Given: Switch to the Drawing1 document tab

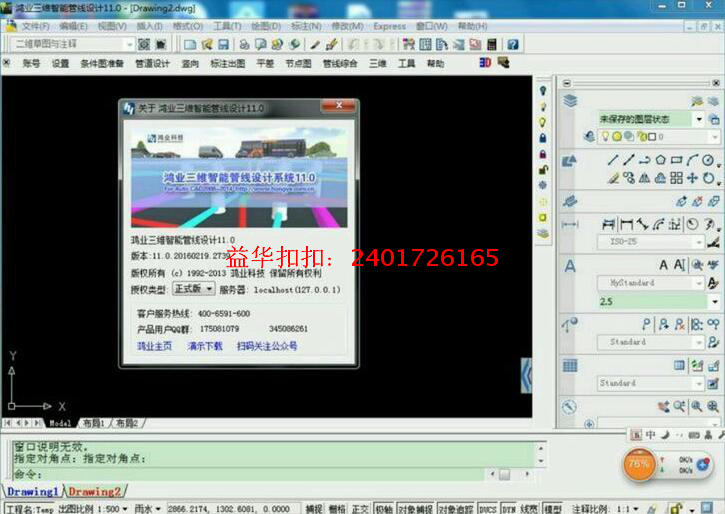Looking at the screenshot, I should pos(33,491).
